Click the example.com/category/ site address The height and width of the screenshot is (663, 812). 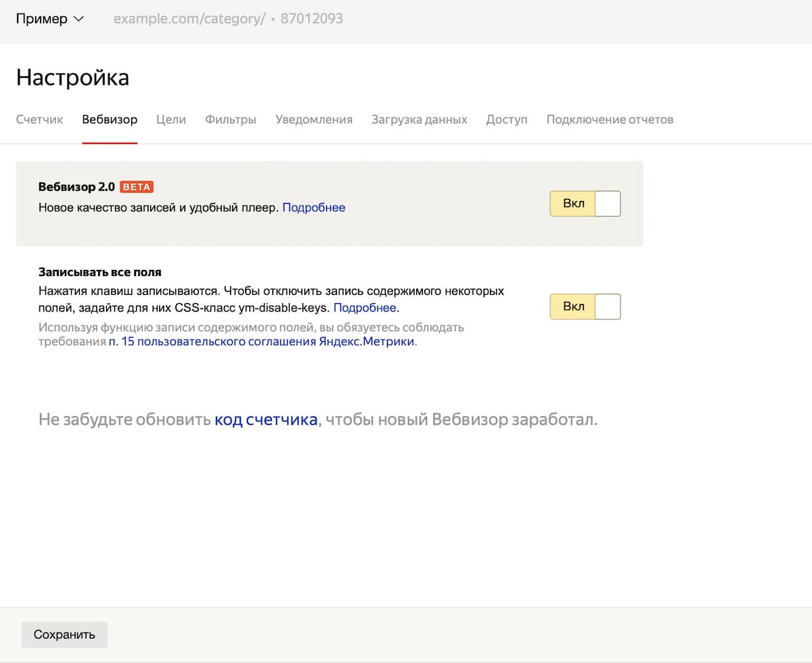(189, 19)
